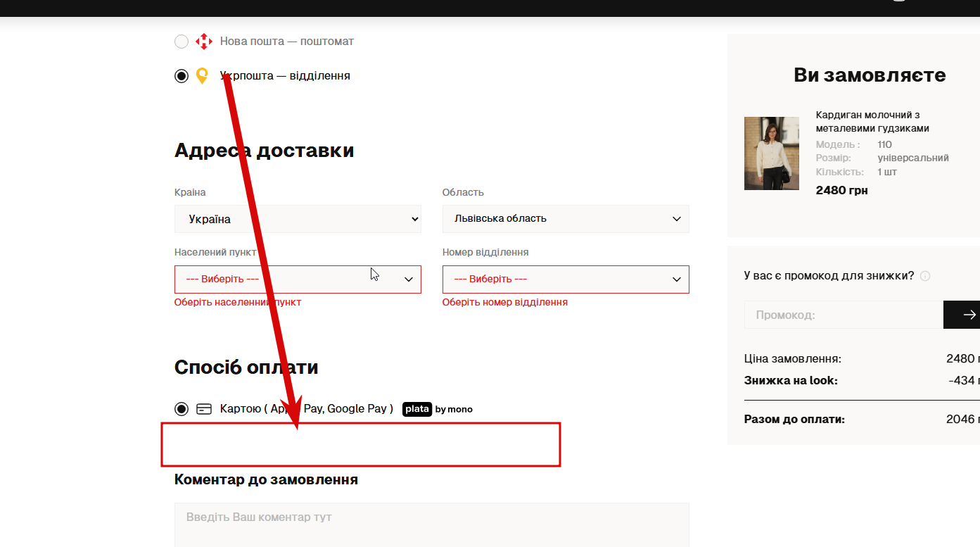Open the Область dropdown showing Львівська область
The image size is (980, 547).
click(566, 219)
